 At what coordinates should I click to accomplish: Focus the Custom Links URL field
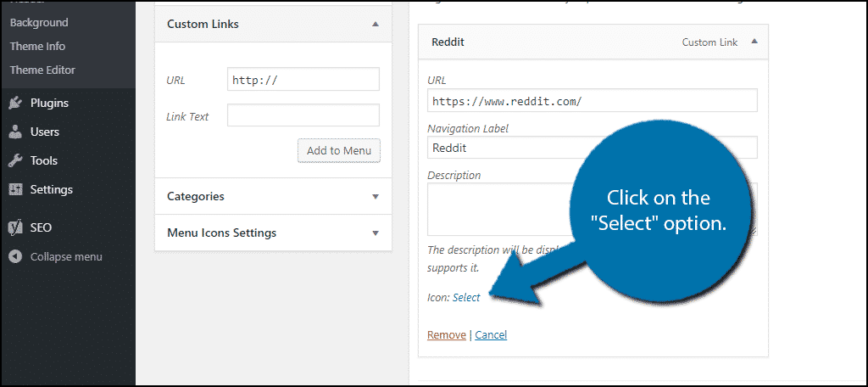coord(303,80)
